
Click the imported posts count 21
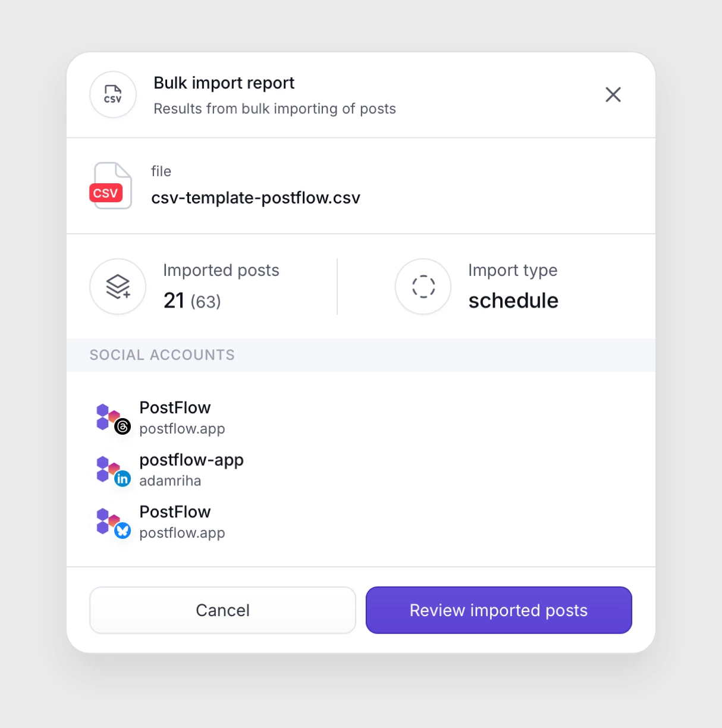tap(174, 301)
